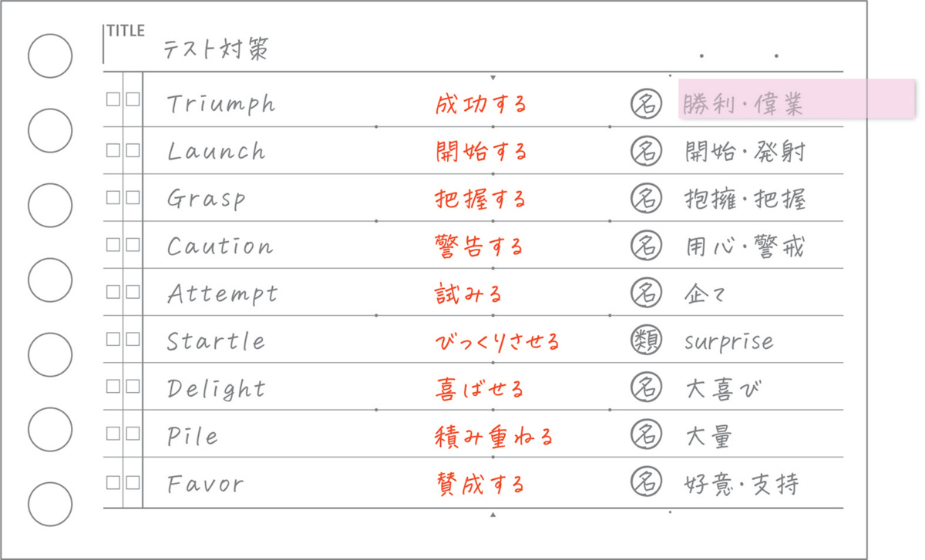Select the word Startle
This screenshot has width=925, height=560.
(216, 341)
